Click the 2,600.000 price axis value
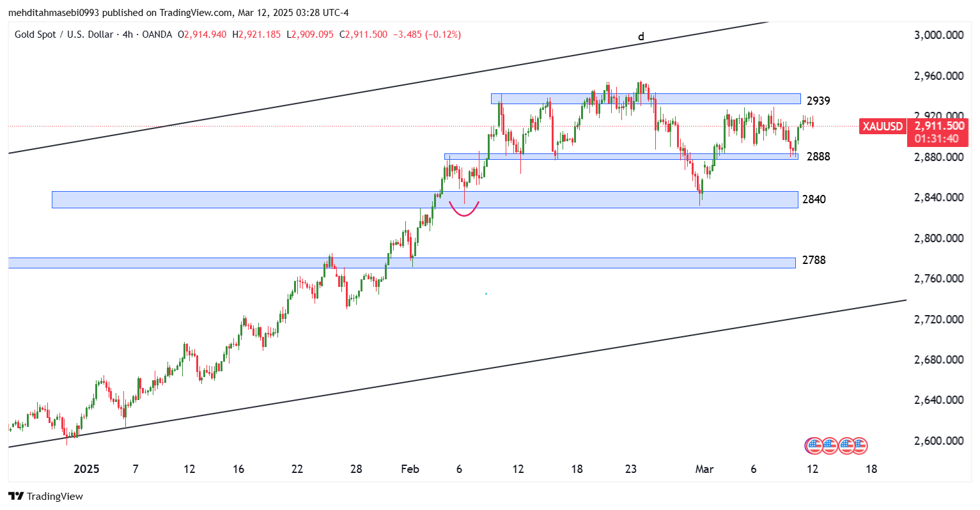980x510 pixels. [x=939, y=441]
